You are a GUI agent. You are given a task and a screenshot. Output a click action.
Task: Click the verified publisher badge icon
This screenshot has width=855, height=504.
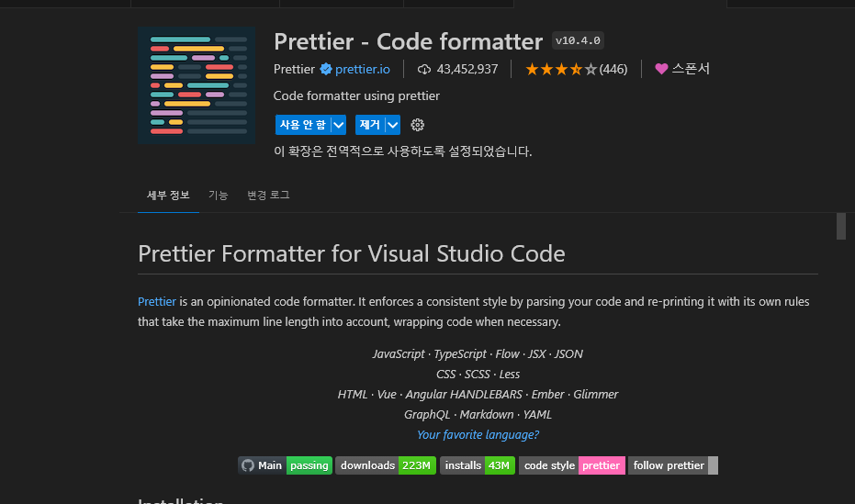pyautogui.click(x=326, y=69)
